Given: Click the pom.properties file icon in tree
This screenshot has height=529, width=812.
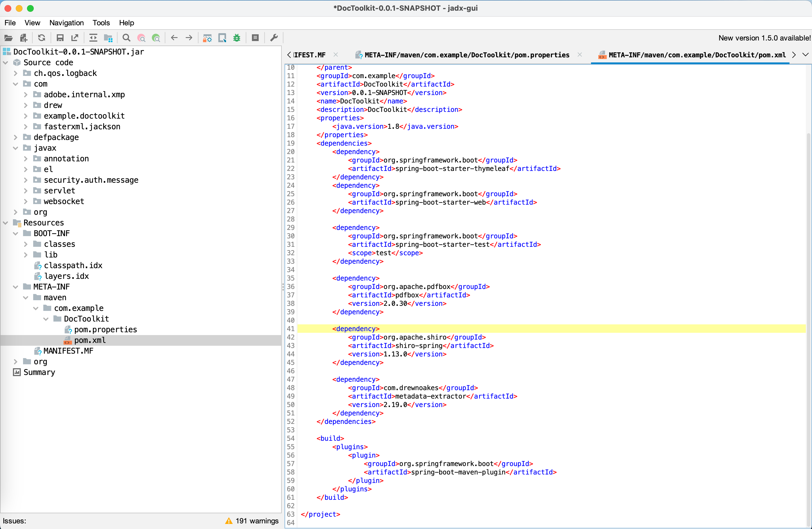Looking at the screenshot, I should point(68,329).
